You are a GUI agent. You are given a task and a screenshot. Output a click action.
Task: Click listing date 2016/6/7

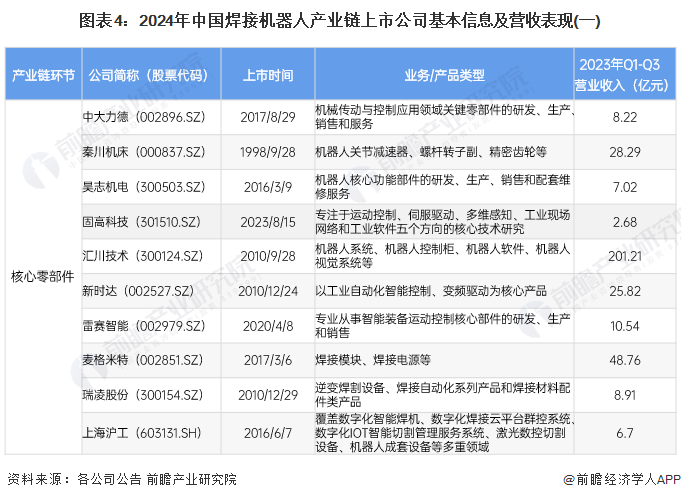(x=268, y=433)
